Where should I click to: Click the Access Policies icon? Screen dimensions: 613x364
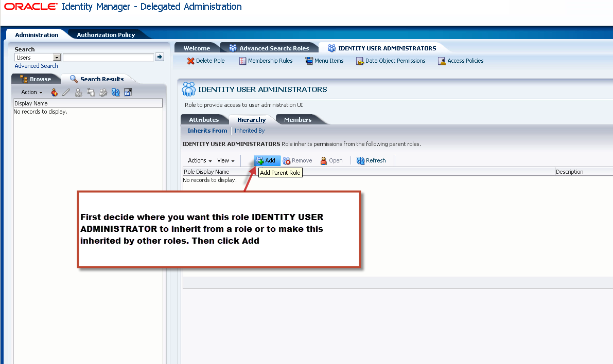click(442, 61)
